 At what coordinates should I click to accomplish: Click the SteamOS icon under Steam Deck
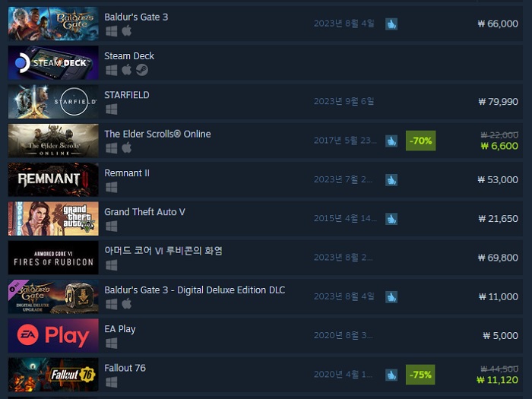[x=142, y=70]
